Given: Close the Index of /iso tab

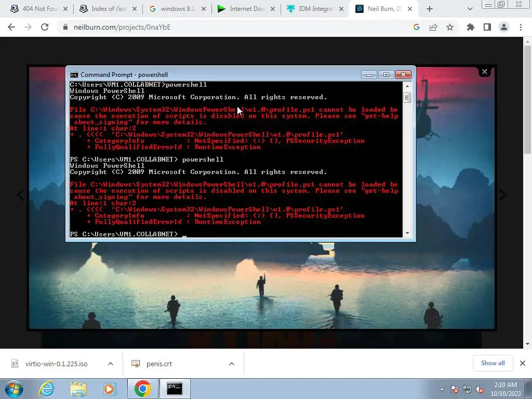Looking at the screenshot, I should 135,9.
